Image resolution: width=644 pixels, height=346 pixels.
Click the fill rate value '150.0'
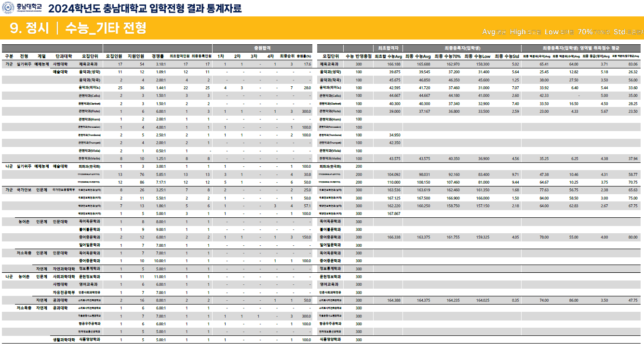[x=306, y=237]
